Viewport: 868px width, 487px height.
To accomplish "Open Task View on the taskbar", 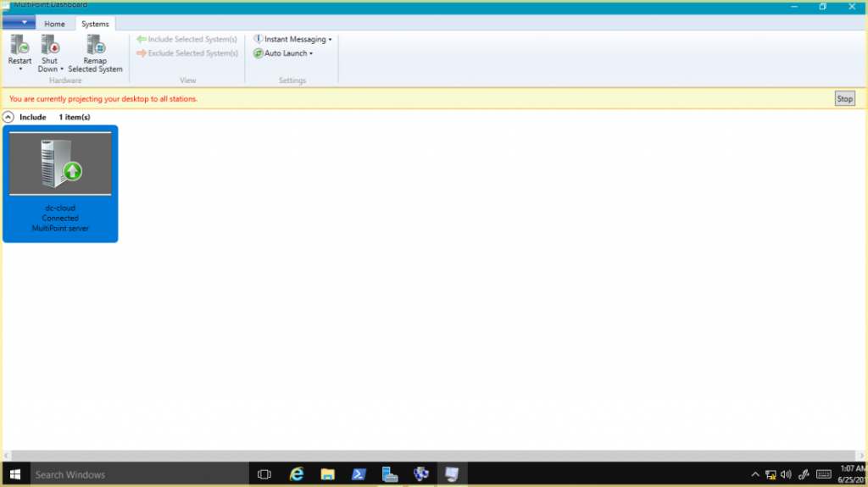I will (264, 474).
